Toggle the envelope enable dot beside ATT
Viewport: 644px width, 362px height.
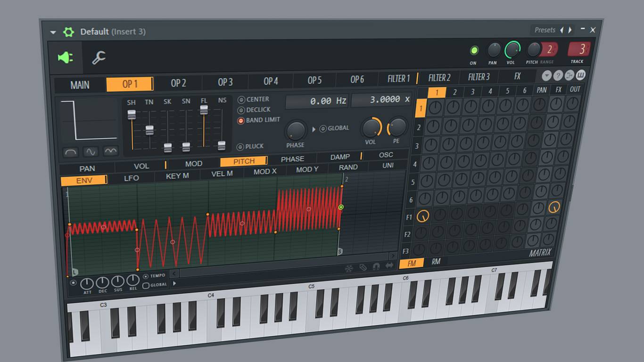coord(73,283)
